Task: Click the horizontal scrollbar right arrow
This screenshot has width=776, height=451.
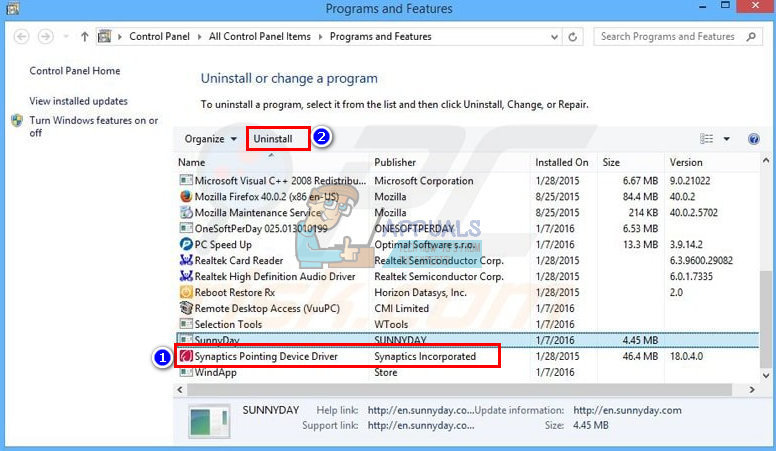Action: tap(752, 390)
